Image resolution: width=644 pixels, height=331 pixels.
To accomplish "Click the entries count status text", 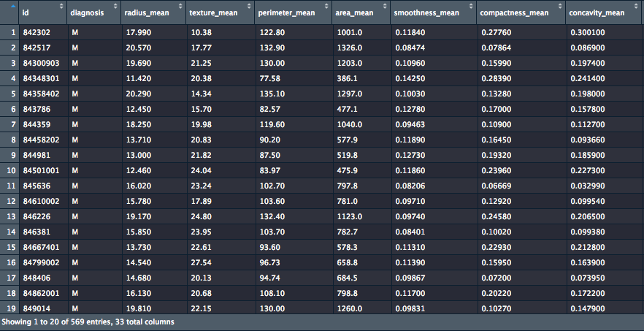I will pos(88,322).
